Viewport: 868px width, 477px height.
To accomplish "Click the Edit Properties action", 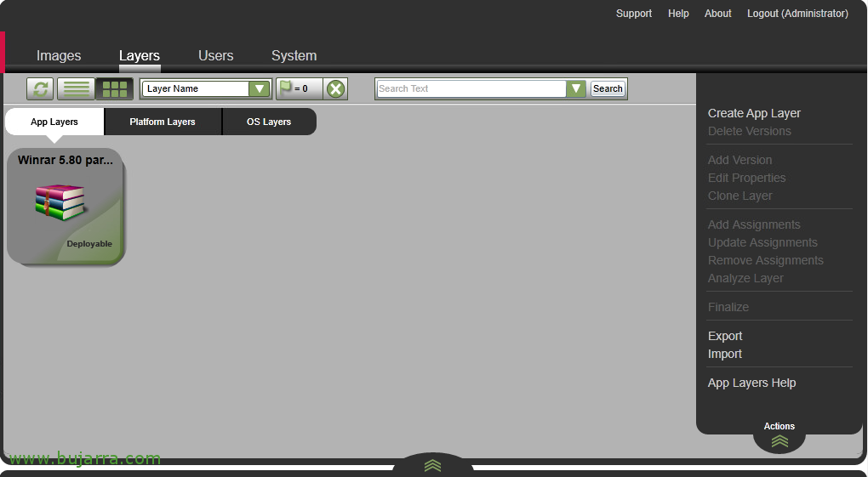I will [747, 178].
